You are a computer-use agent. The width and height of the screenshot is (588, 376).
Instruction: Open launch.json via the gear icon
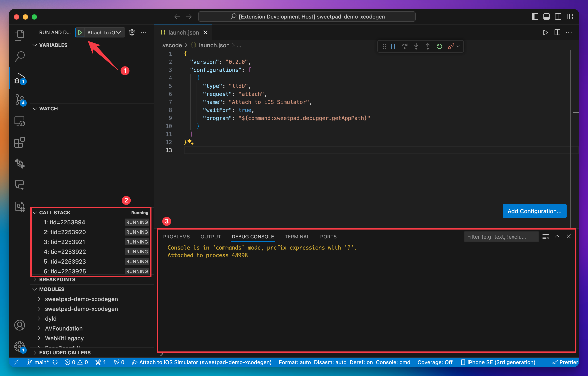[132, 33]
